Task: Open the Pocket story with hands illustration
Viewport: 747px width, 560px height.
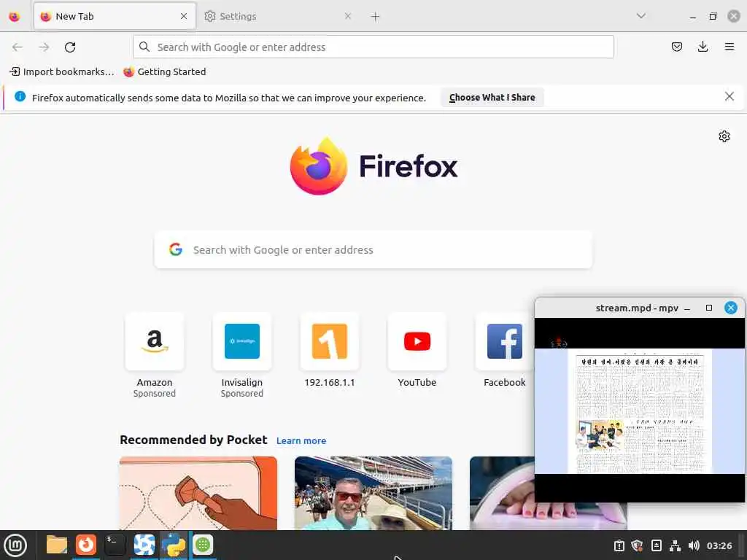Action: click(x=198, y=493)
